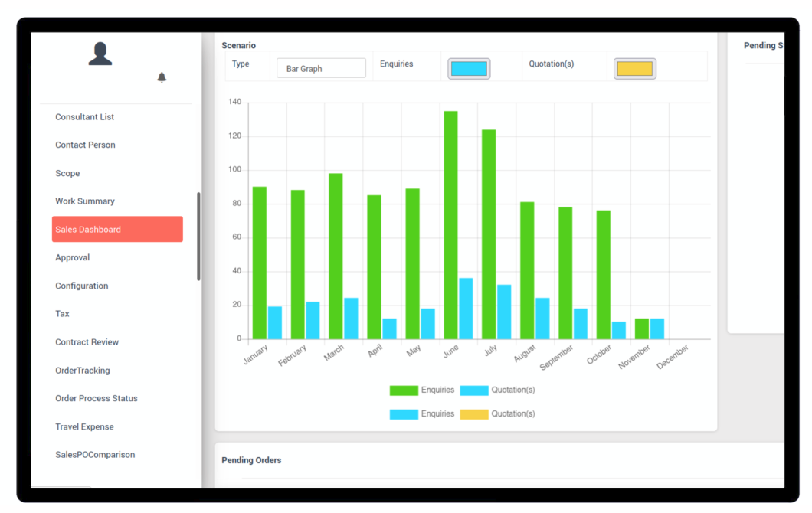Click the 140 y-axis value
Screen dimensions: 812x513
click(234, 102)
